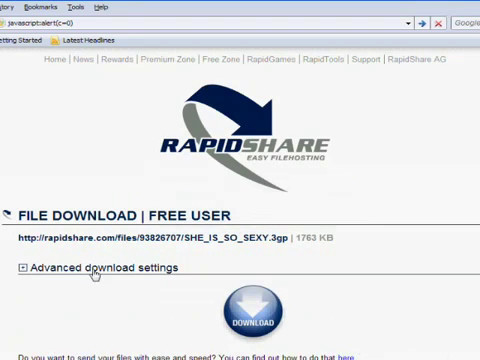
Task: Click the blue Go arrow icon
Action: tap(422, 23)
